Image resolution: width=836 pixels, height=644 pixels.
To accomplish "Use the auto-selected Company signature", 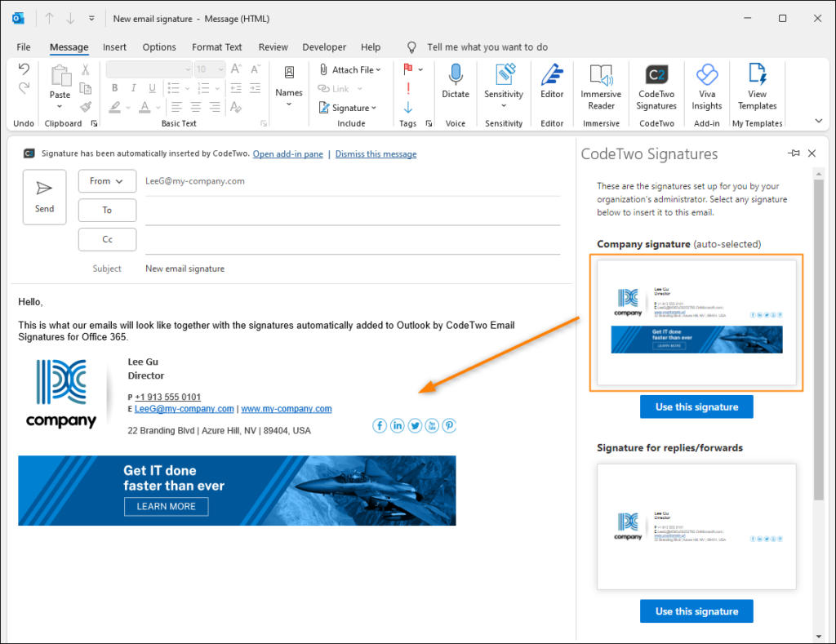I will (696, 406).
